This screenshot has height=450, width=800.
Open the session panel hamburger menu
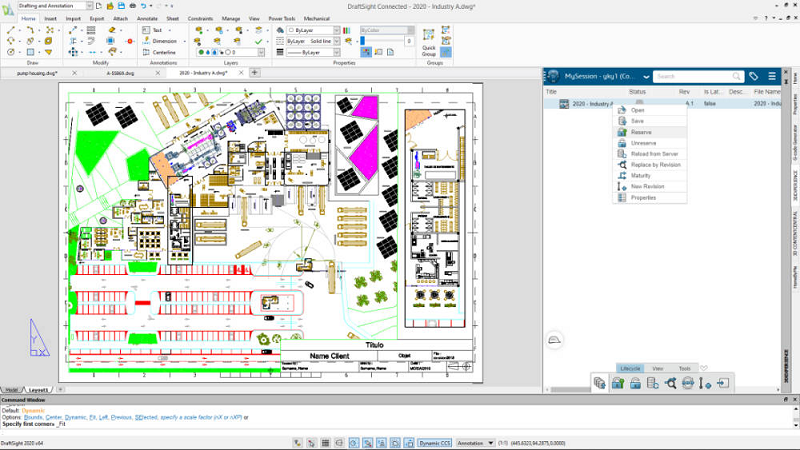click(770, 76)
